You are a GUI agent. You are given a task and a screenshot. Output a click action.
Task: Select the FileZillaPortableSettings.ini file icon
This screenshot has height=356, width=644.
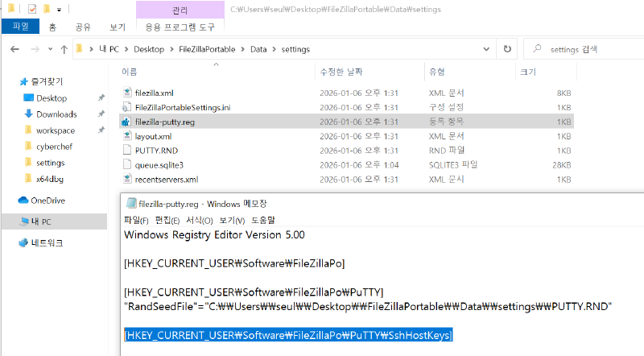[127, 107]
